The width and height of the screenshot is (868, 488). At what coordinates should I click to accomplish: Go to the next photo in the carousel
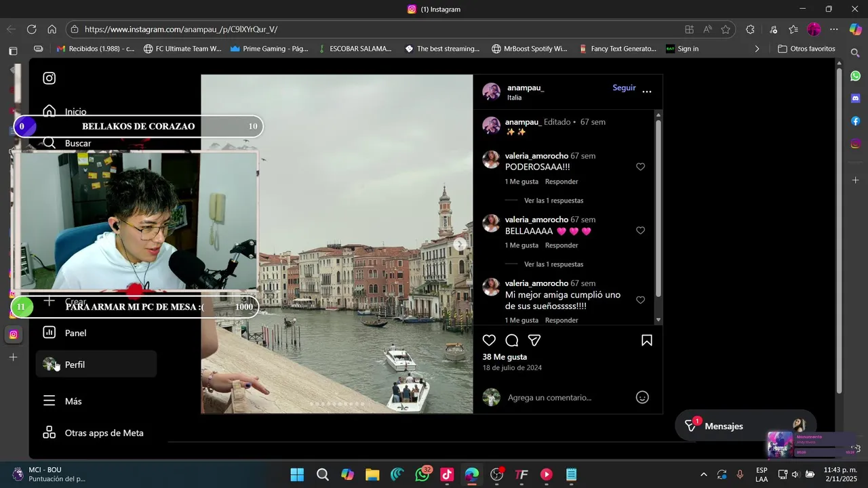click(460, 245)
